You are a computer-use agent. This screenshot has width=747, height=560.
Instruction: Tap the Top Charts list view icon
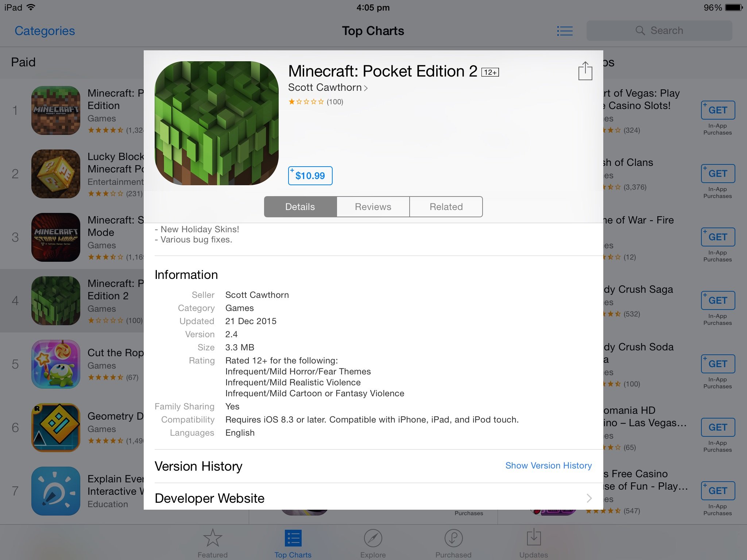[x=565, y=30]
